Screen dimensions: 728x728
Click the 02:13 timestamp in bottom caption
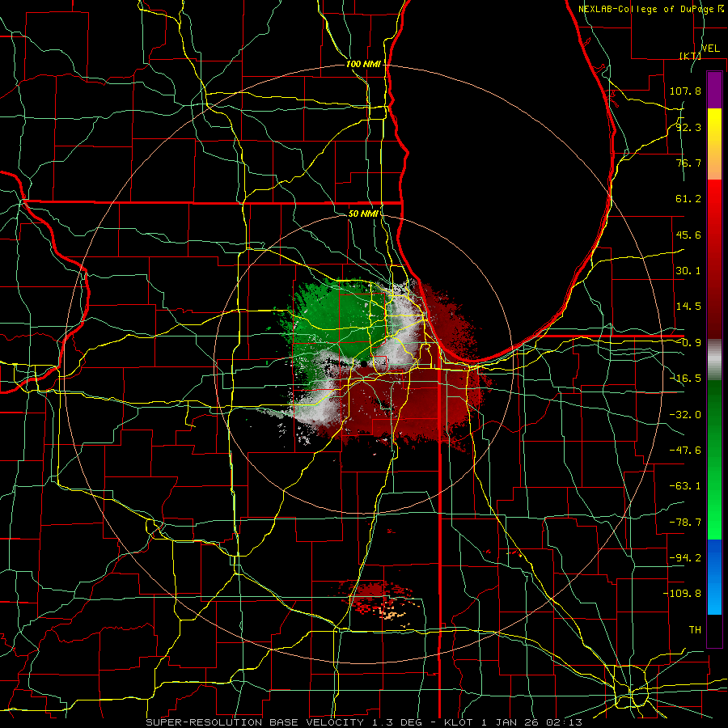point(565,722)
